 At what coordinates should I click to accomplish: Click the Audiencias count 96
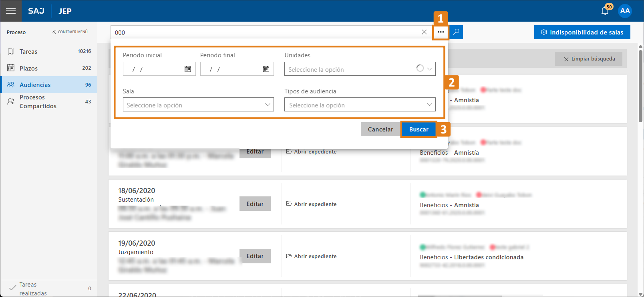(x=88, y=85)
